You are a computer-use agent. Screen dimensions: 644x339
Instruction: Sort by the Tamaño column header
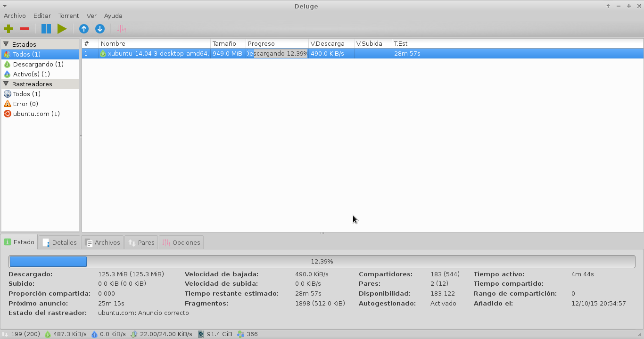tap(228, 43)
